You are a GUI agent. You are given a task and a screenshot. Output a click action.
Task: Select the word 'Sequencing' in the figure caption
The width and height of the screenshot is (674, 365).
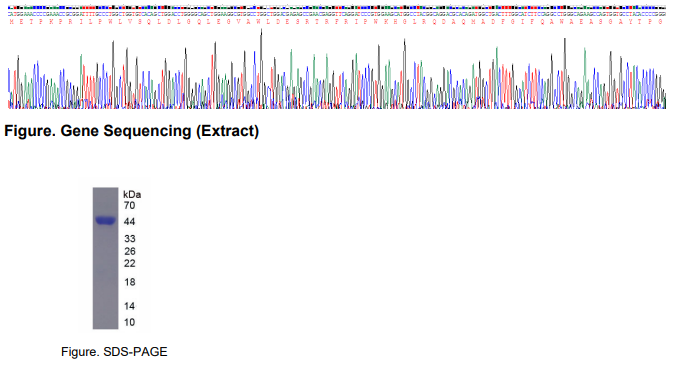[x=147, y=131]
